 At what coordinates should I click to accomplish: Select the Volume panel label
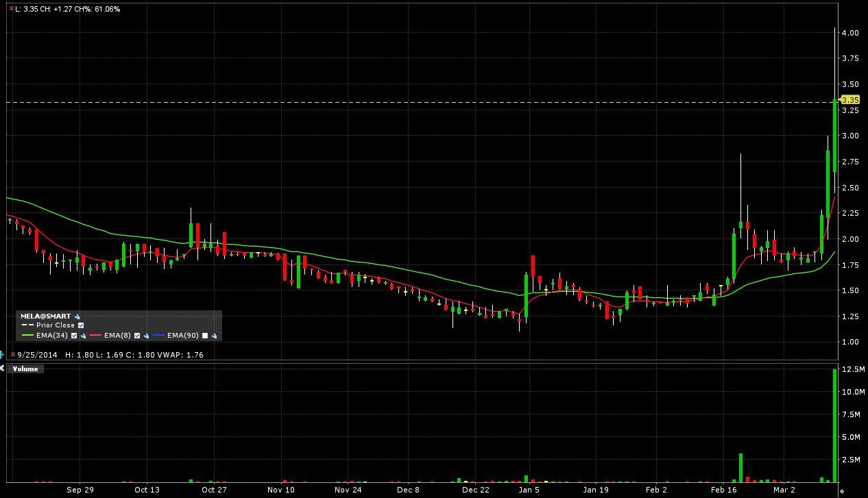[25, 369]
